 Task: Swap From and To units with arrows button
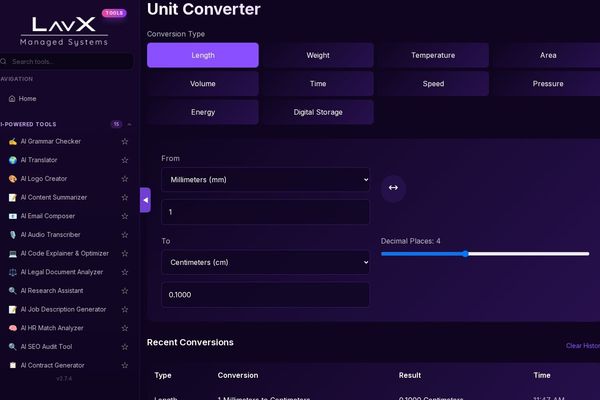coord(393,188)
